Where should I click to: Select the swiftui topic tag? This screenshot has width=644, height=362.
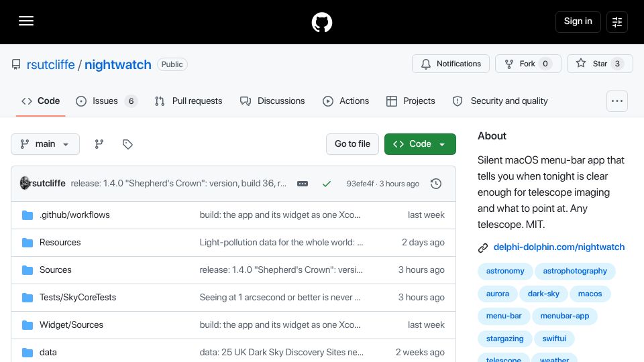click(554, 339)
